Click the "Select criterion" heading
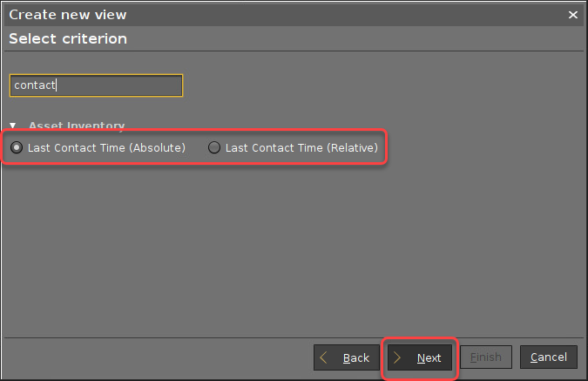588x381 pixels. [68, 39]
